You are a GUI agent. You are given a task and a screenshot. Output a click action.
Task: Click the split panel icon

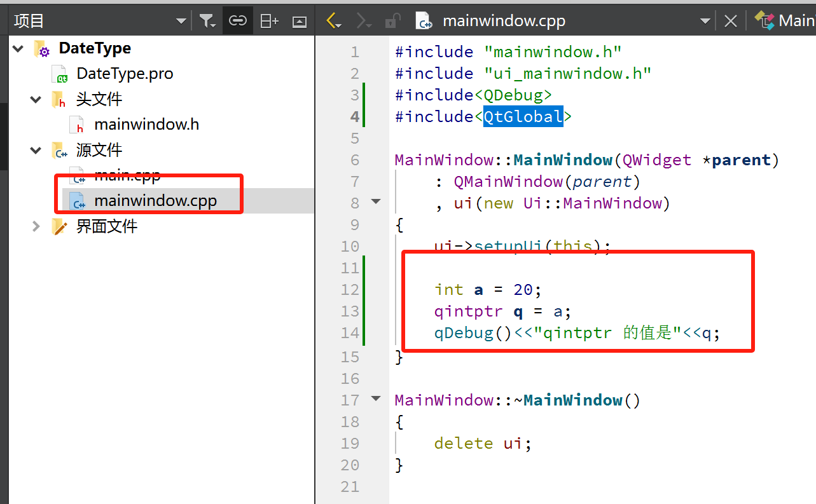click(270, 21)
